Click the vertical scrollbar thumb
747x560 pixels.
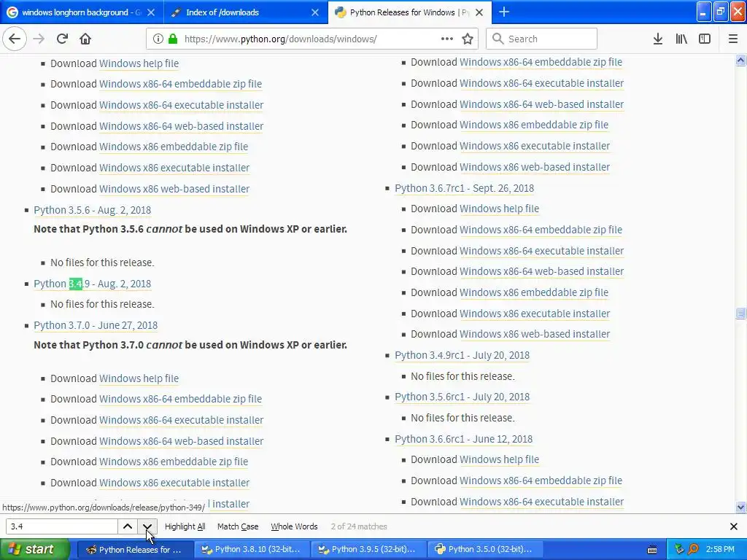pyautogui.click(x=740, y=314)
